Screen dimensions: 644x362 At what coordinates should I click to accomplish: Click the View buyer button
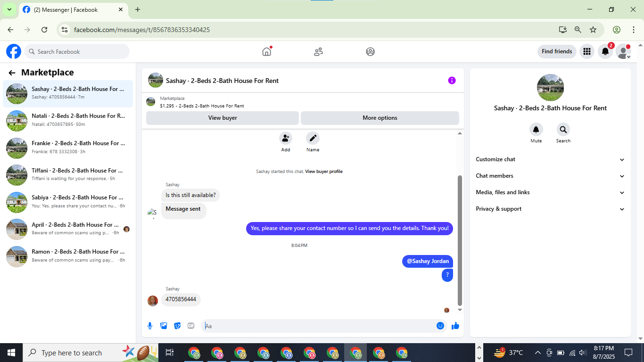point(223,118)
